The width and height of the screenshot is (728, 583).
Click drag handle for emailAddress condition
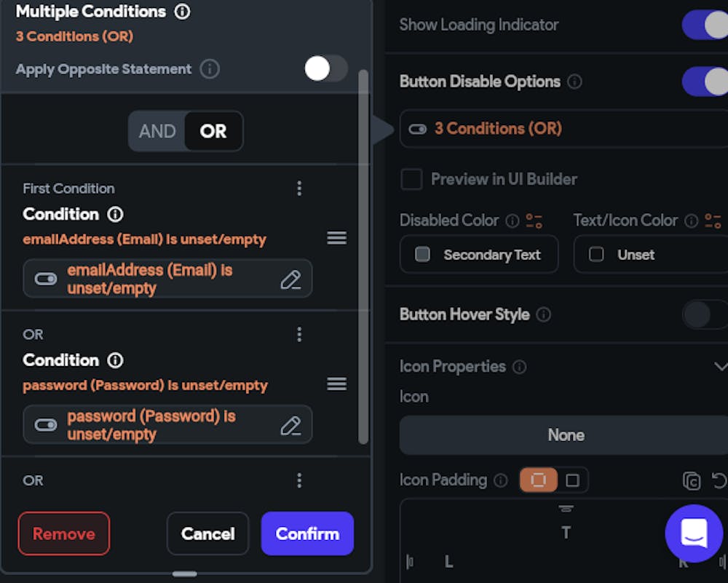(x=336, y=238)
